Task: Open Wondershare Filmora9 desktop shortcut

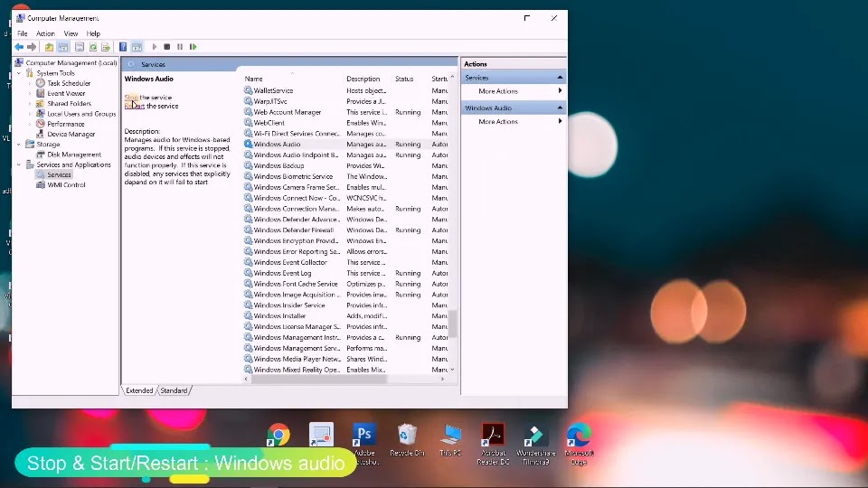Action: [x=536, y=444]
